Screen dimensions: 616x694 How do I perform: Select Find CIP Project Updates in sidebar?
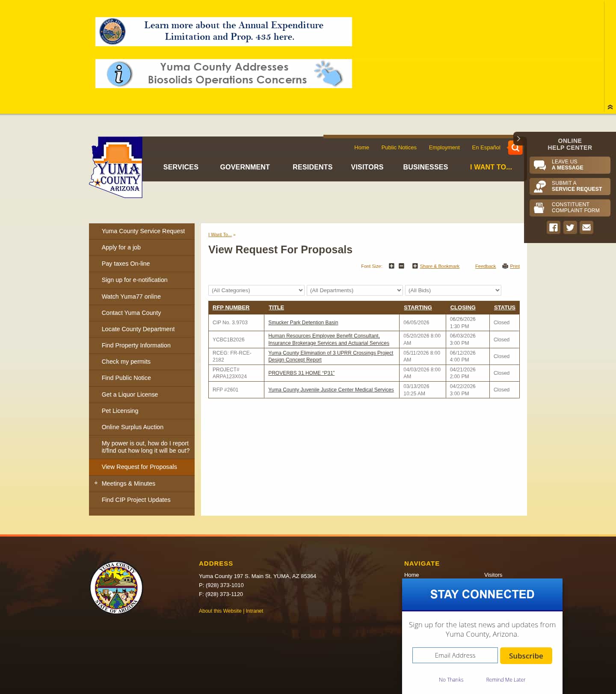click(x=142, y=500)
